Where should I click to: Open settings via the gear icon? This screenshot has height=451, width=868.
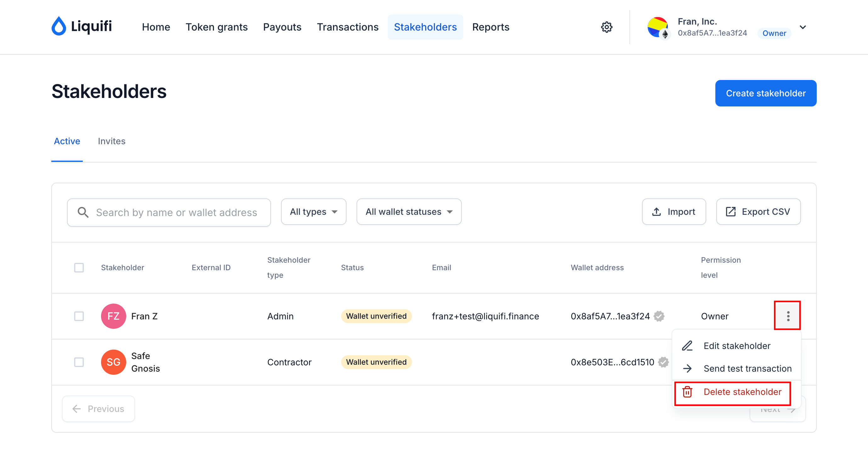click(x=606, y=27)
